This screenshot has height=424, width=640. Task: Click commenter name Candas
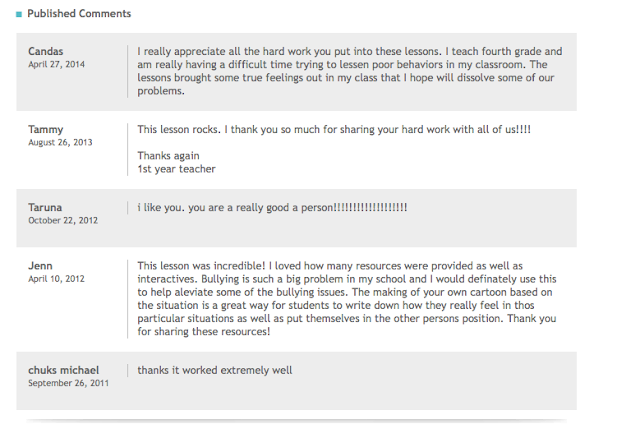(46, 51)
